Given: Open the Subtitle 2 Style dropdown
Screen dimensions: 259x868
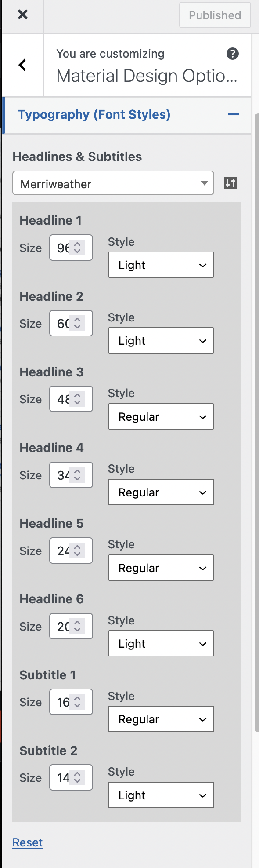Looking at the screenshot, I should click(x=161, y=795).
